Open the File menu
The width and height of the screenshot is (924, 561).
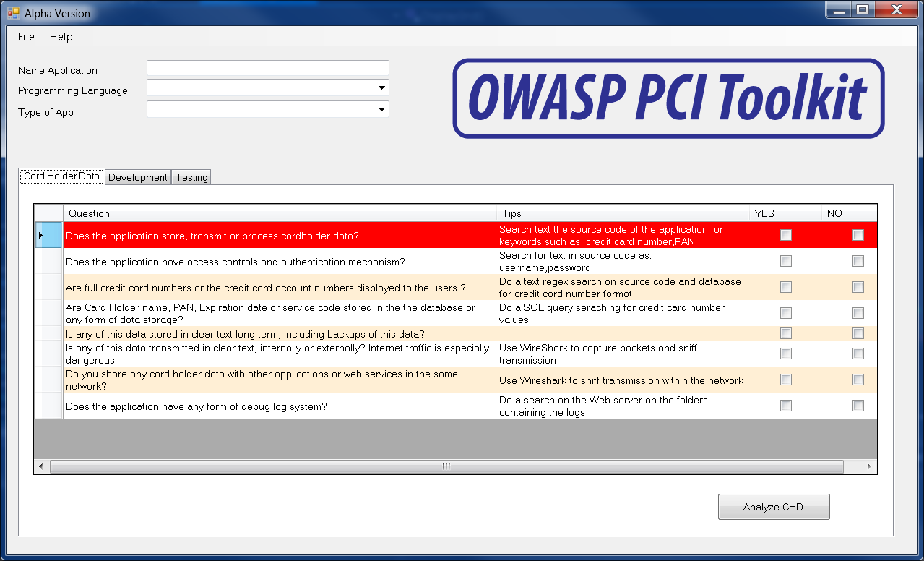coord(26,37)
